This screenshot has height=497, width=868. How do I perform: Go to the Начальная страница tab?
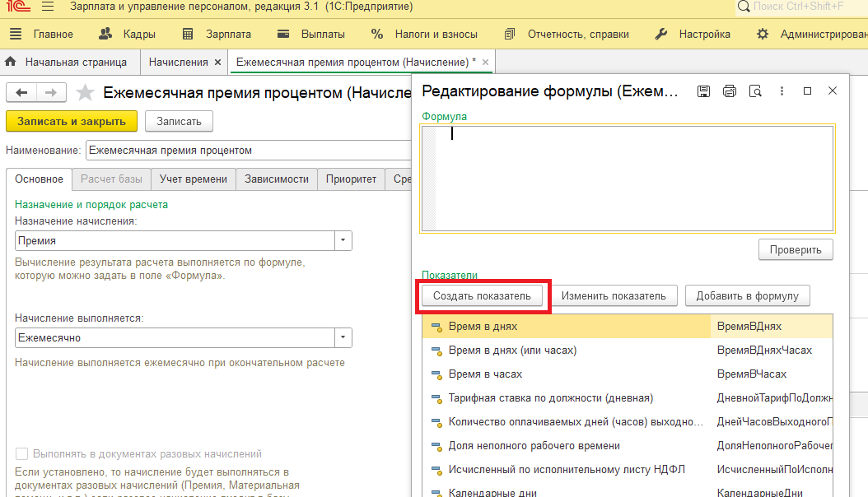coord(76,63)
